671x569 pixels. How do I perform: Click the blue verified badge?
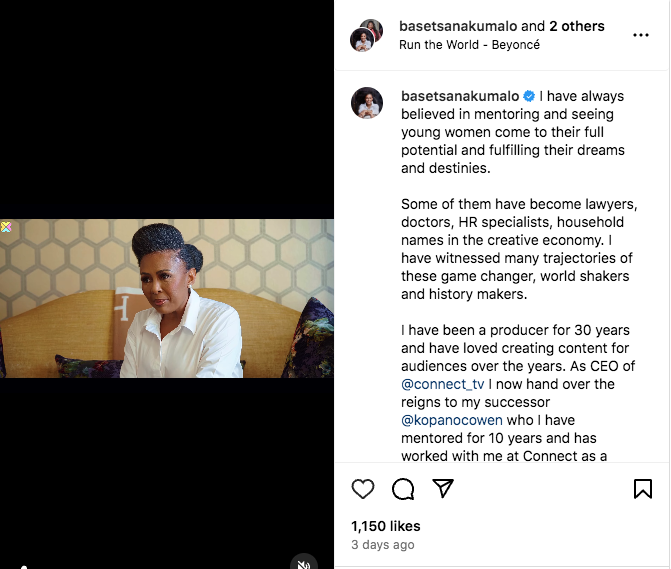click(x=529, y=97)
